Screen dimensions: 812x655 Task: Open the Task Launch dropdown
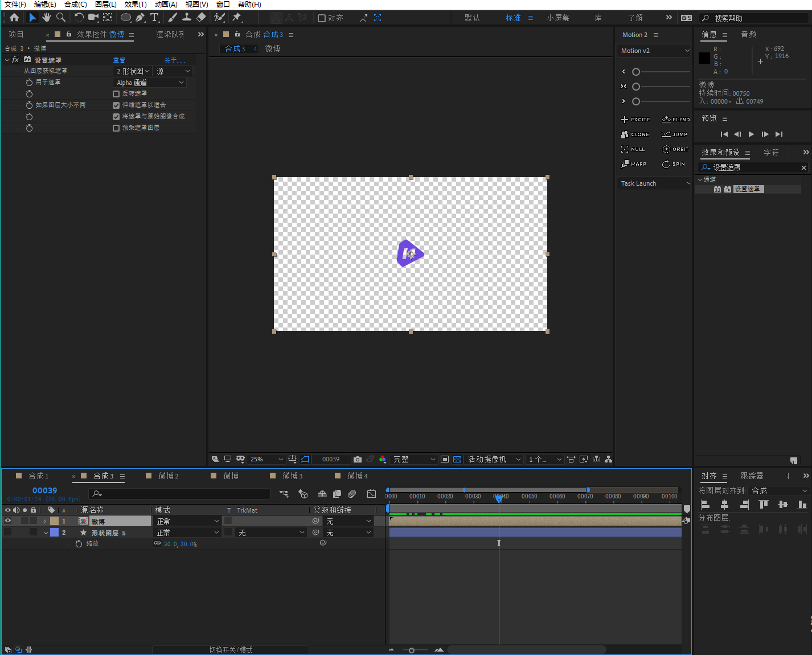[x=654, y=183]
